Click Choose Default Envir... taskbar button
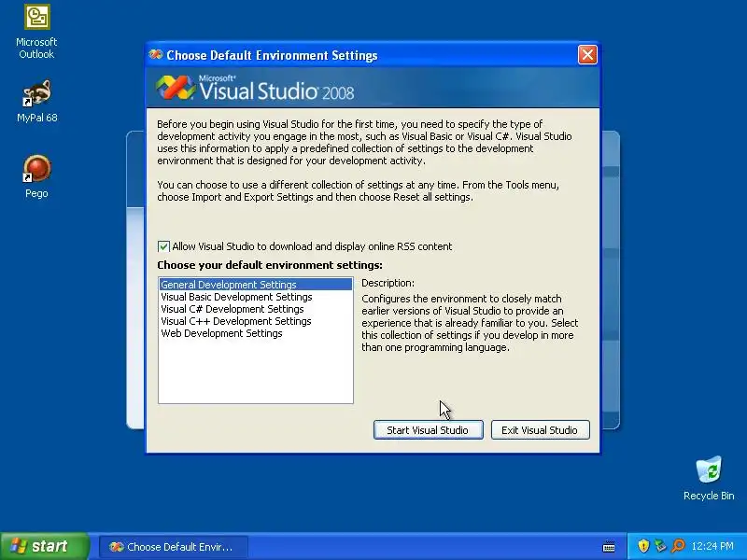747x560 pixels. point(173,547)
